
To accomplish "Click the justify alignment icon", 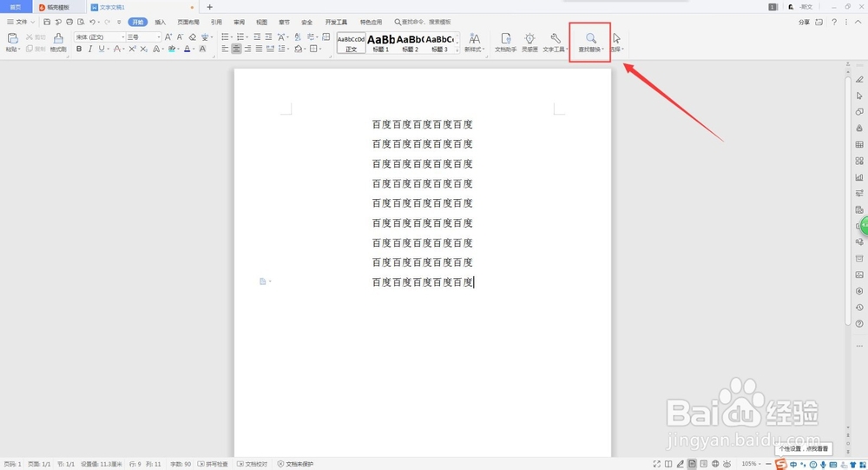I will [x=259, y=49].
